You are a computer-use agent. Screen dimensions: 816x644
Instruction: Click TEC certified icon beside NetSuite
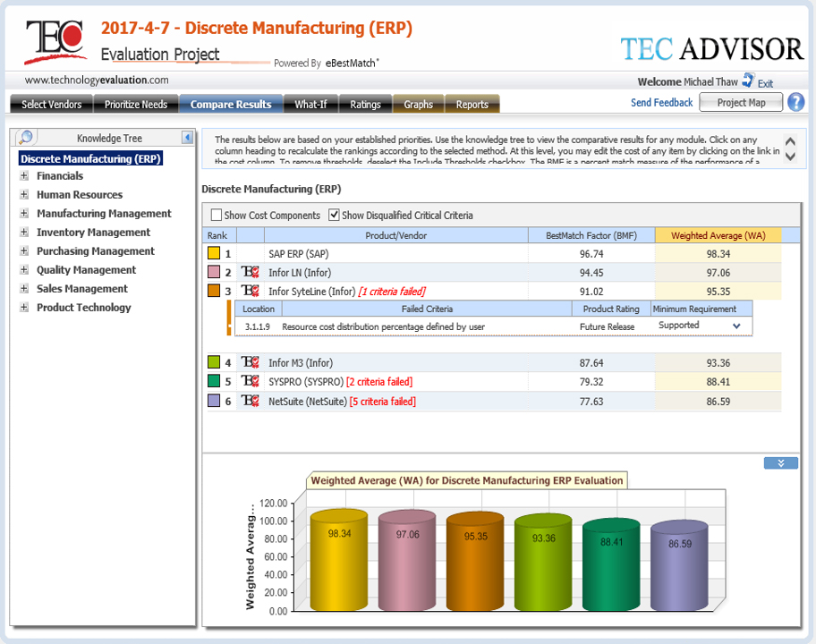pos(250,401)
